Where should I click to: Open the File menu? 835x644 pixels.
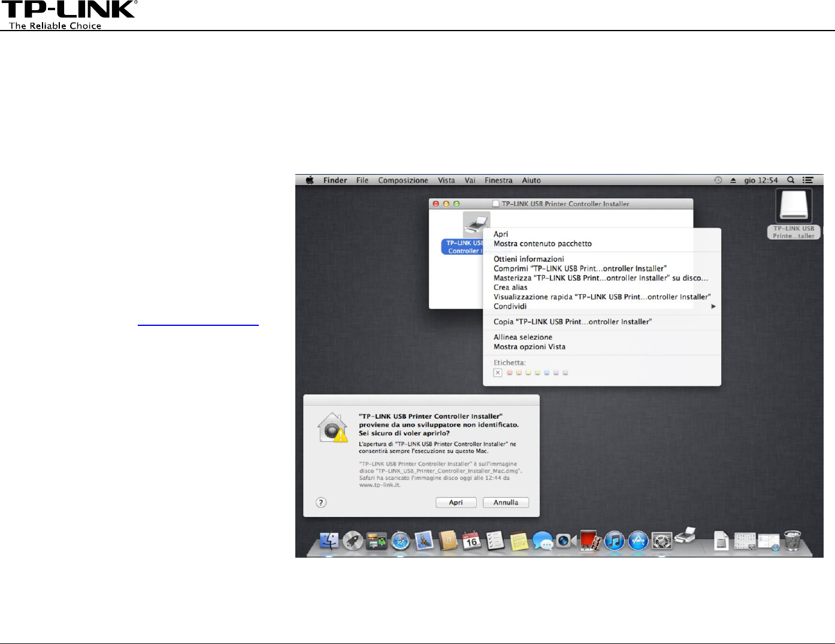[x=362, y=180]
